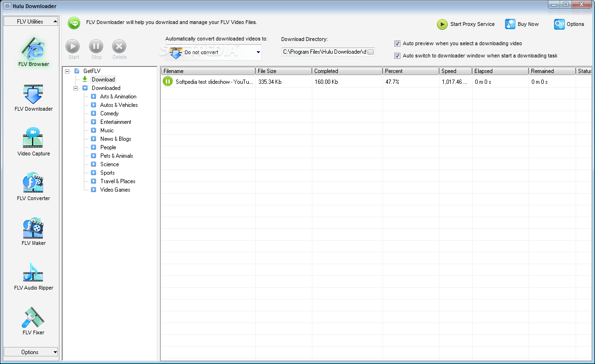Screen dimensions: 595x364
Task: Sort by the File Size column header
Action: point(284,71)
